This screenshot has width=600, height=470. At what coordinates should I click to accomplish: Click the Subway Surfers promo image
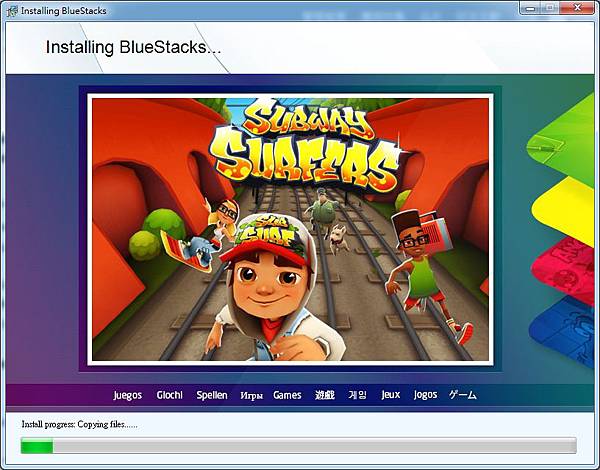point(290,229)
